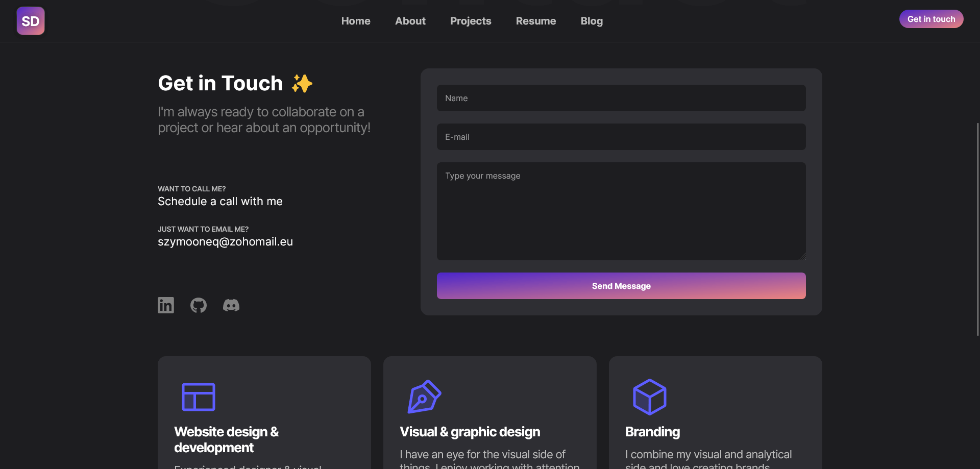Click the Type your message textarea
Screen dimensions: 980x469
point(621,211)
